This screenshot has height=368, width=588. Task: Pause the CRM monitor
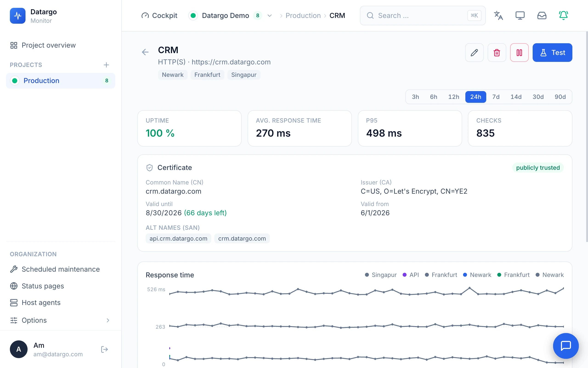click(519, 53)
